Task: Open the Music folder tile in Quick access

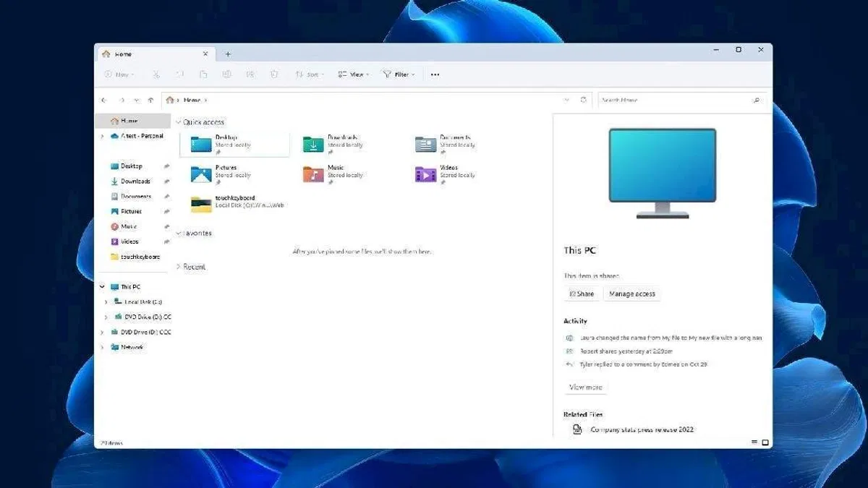Action: point(346,174)
